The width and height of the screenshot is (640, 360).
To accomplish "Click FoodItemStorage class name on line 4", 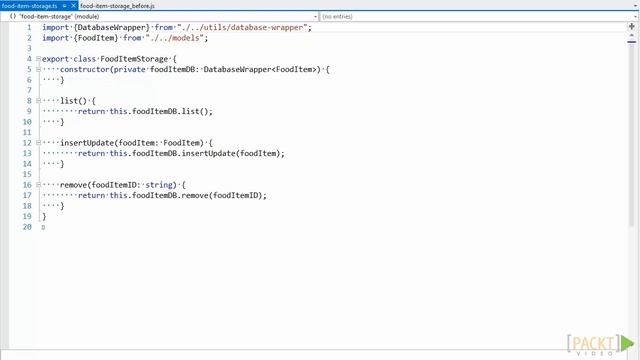I will click(134, 59).
